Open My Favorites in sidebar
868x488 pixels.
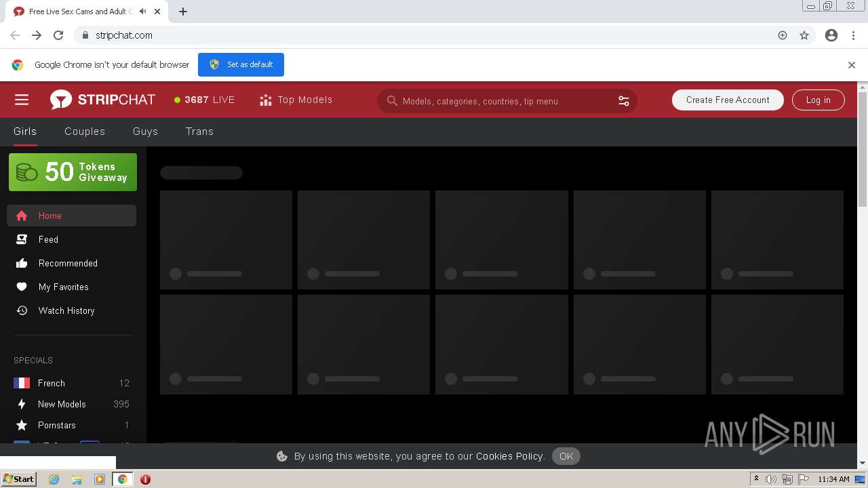(71, 287)
